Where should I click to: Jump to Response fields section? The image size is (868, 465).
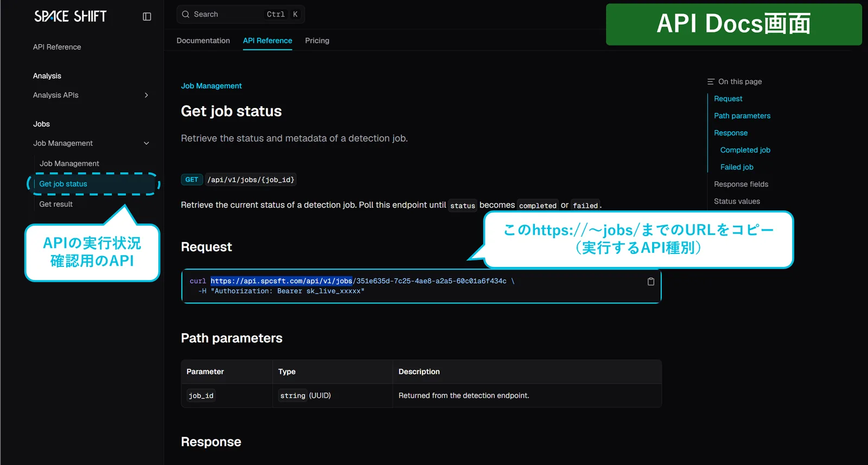coord(741,184)
